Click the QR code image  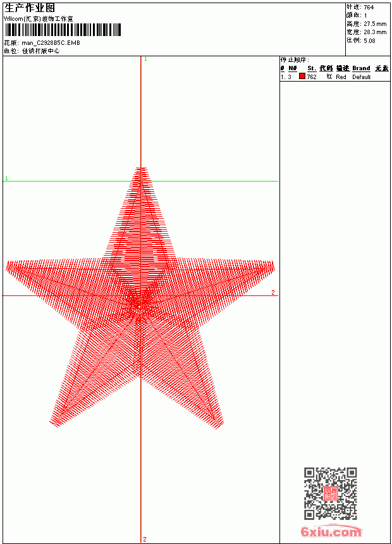[x=331, y=493]
